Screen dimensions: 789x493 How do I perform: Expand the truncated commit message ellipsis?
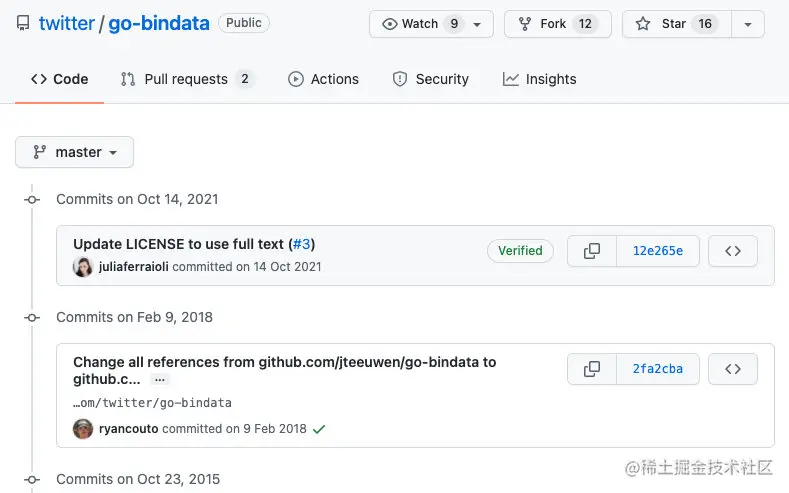click(160, 380)
